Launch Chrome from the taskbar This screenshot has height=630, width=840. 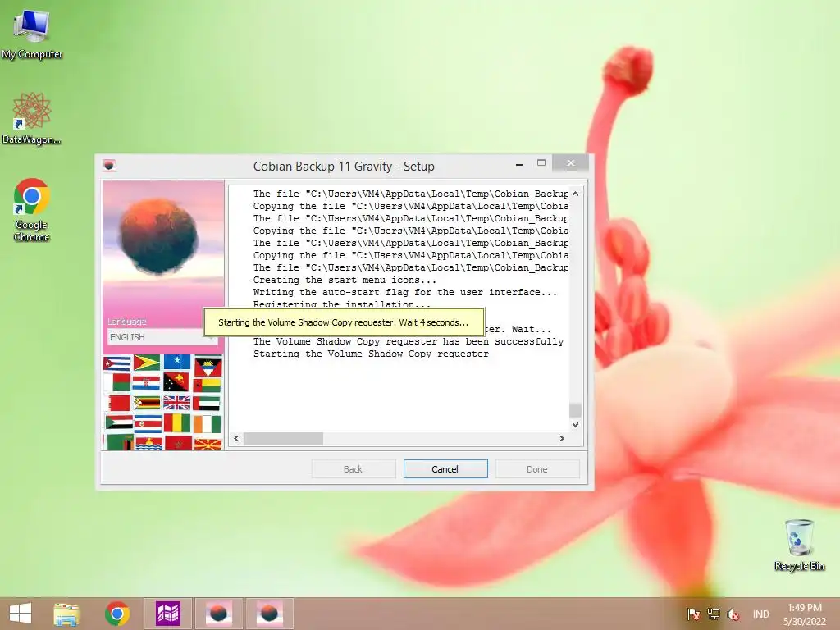[117, 614]
